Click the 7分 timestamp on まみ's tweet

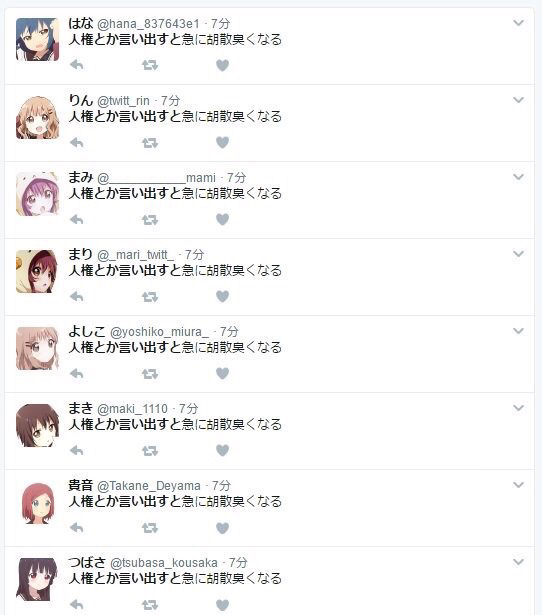(x=236, y=178)
